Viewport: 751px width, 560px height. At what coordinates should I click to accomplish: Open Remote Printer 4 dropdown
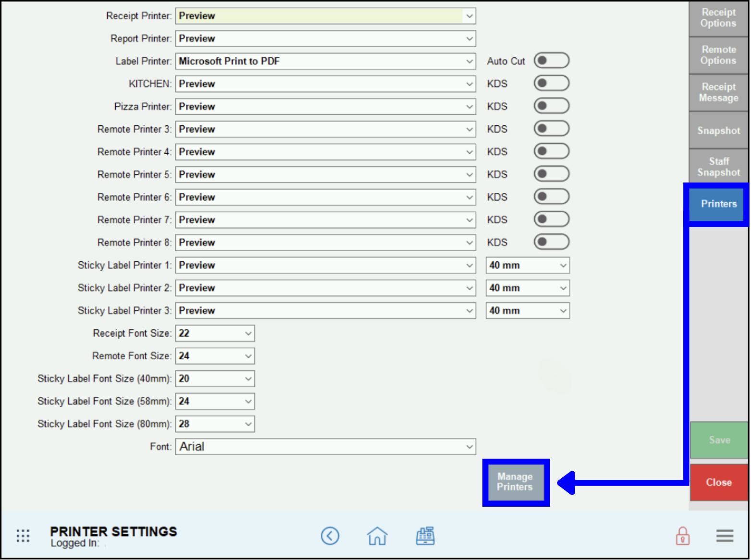tap(325, 152)
